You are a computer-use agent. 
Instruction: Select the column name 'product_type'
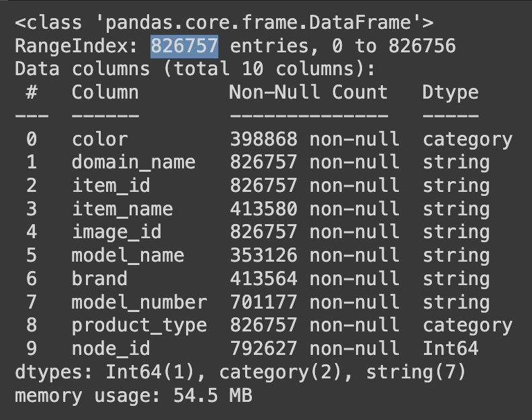(139, 325)
